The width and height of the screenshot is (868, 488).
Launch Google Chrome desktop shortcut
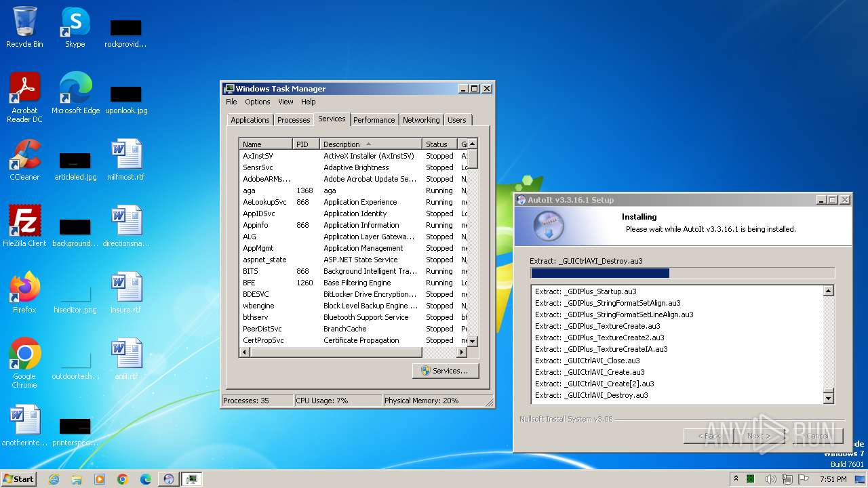tap(24, 363)
